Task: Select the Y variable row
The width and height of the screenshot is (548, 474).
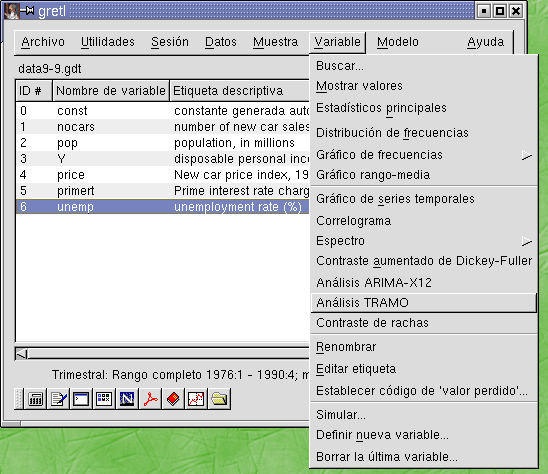Action: tap(163, 159)
